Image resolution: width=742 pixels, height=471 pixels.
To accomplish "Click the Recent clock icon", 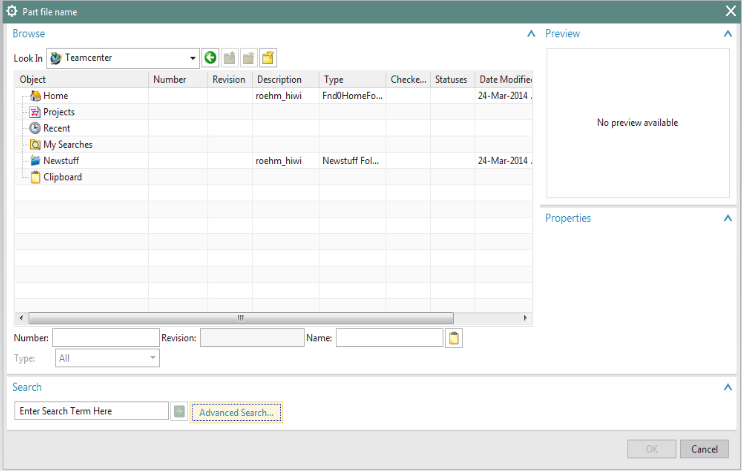I will (x=35, y=128).
